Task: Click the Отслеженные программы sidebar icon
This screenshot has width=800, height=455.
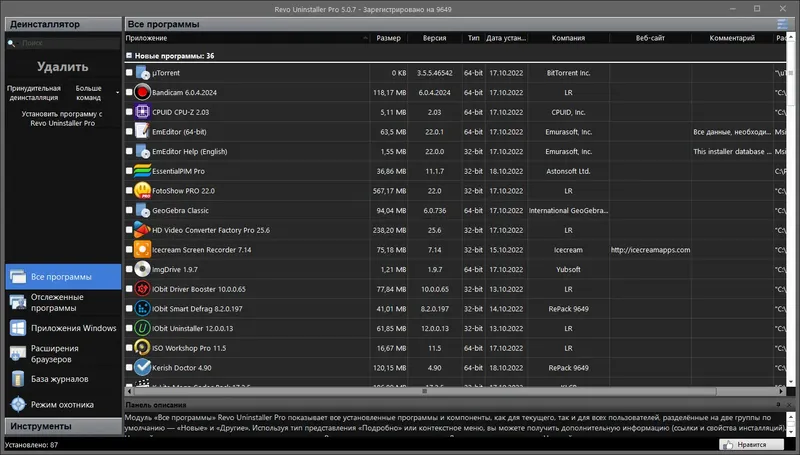Action: pyautogui.click(x=18, y=302)
